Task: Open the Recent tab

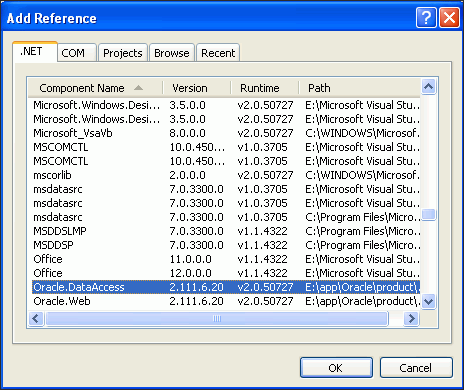Action: click(x=218, y=53)
